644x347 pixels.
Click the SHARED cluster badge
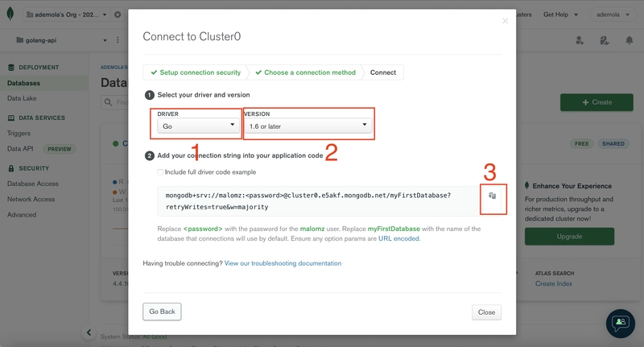[613, 144]
